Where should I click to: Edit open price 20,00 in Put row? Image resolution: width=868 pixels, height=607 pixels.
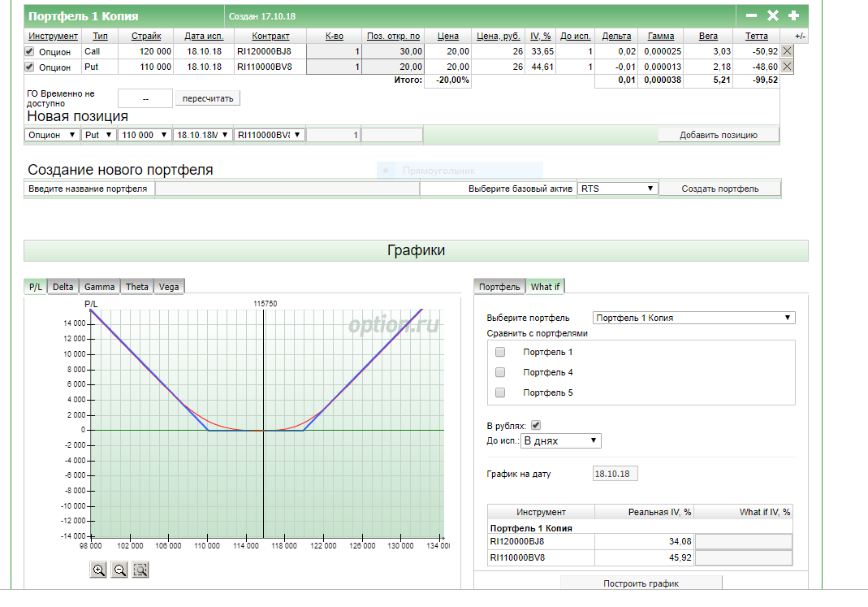393,67
